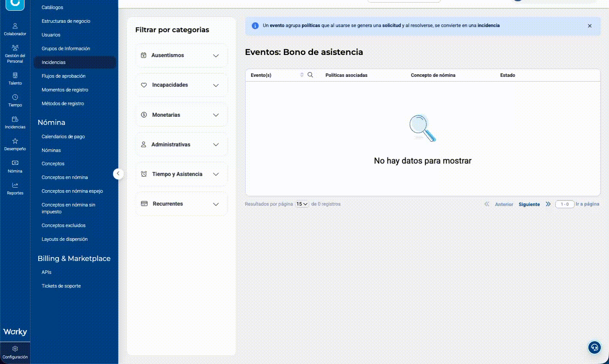Image resolution: width=609 pixels, height=364 pixels.
Task: Select Catálogos in side menu
Action: coord(52,7)
